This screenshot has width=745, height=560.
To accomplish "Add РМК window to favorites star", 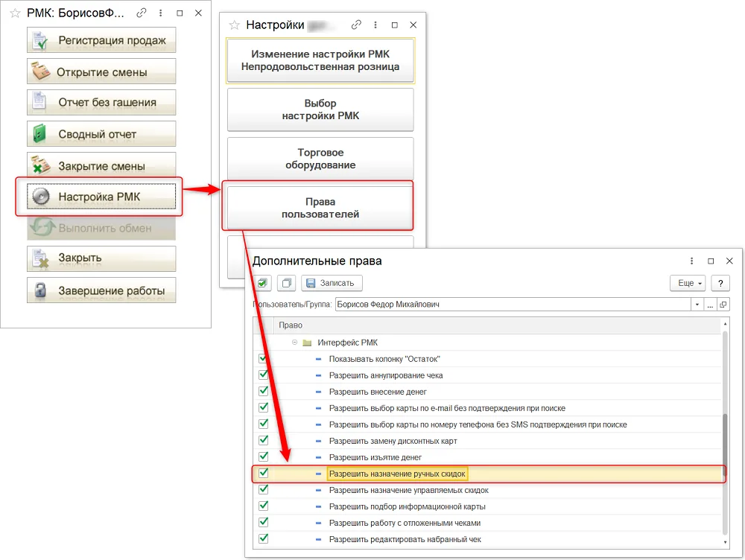I will [x=15, y=13].
